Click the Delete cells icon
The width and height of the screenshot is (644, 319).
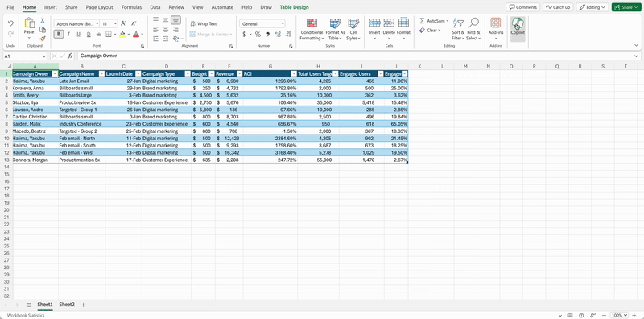point(389,23)
